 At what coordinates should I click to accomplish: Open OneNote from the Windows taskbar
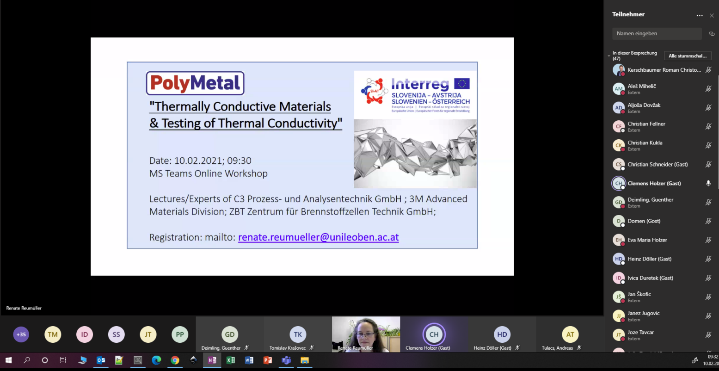click(212, 360)
